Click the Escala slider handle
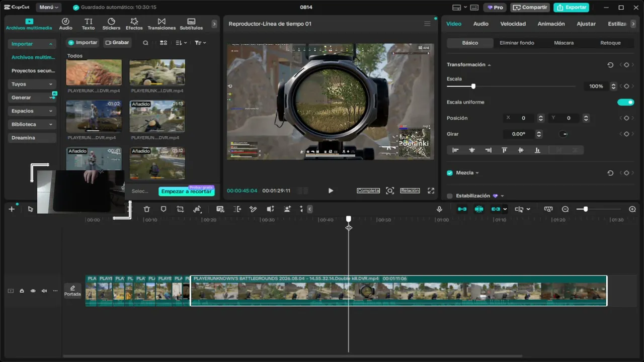The height and width of the screenshot is (362, 644). point(473,86)
